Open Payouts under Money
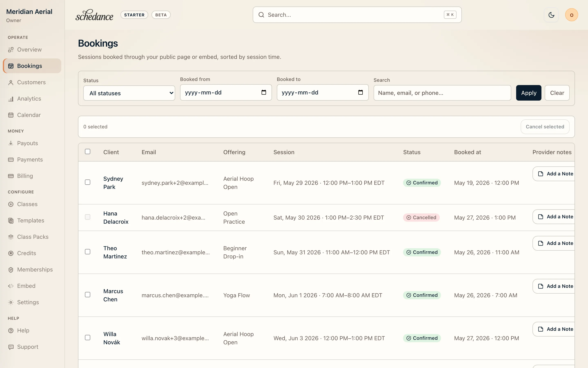The height and width of the screenshot is (368, 588). (x=32, y=143)
